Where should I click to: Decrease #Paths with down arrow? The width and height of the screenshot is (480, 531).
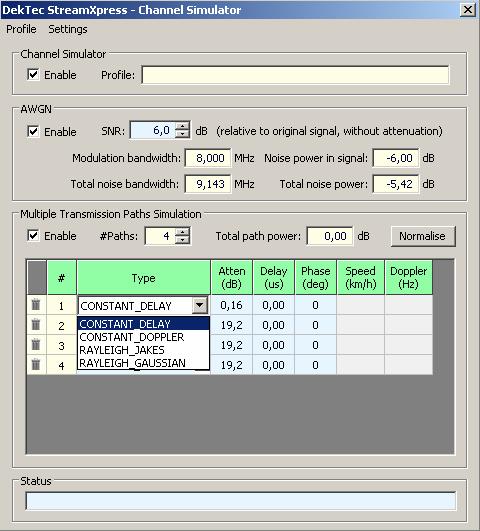pos(183,240)
